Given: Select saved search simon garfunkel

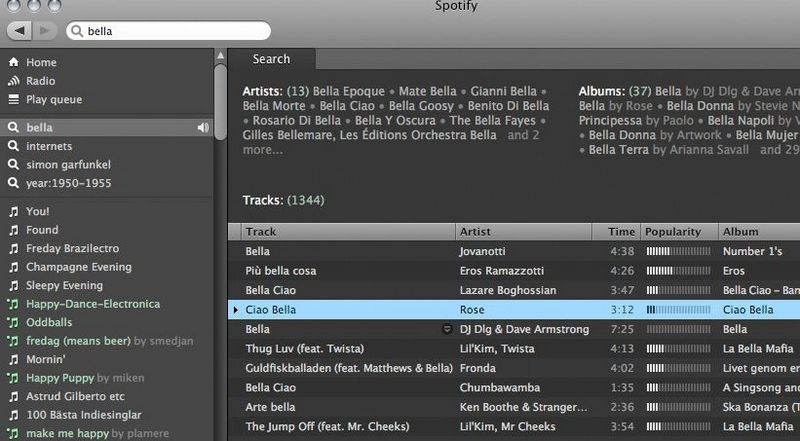Looking at the screenshot, I should (68, 165).
